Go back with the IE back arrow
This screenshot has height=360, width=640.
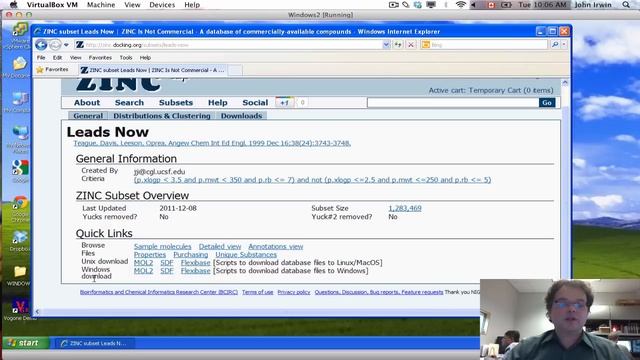point(41,44)
